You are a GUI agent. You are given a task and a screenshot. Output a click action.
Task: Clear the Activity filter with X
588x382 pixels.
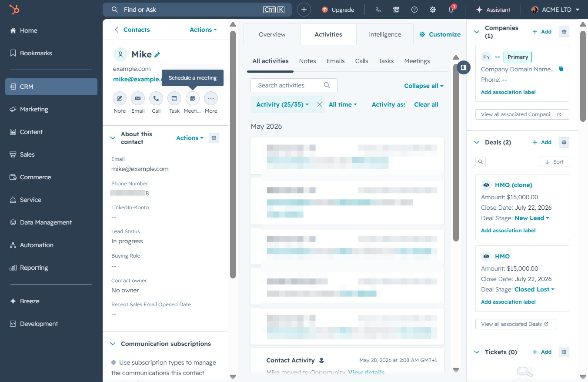[x=320, y=104]
